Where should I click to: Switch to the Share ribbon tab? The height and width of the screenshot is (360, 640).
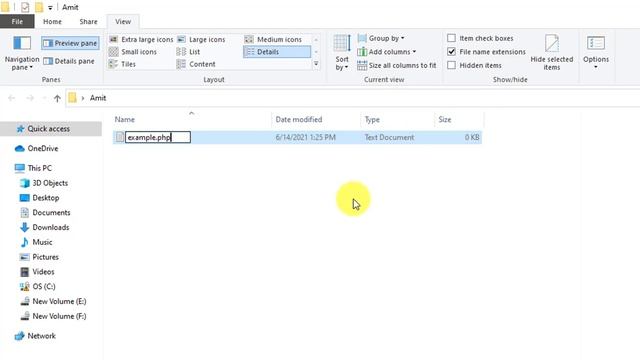click(88, 22)
